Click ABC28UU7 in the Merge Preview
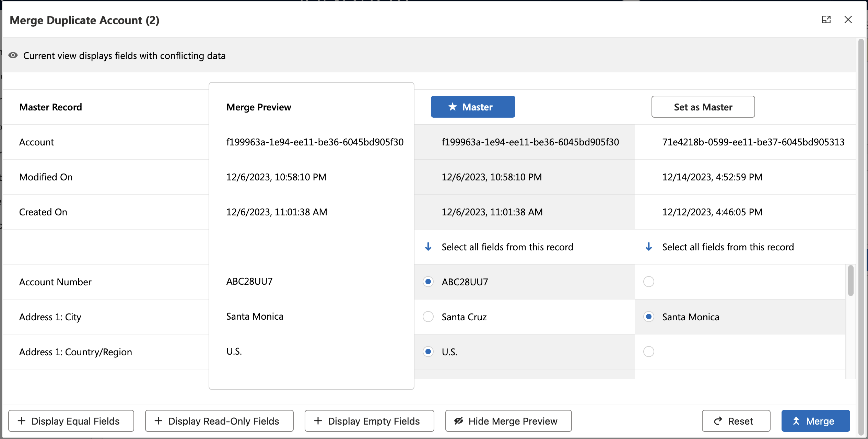Screen dimensions: 868x439 point(249,281)
